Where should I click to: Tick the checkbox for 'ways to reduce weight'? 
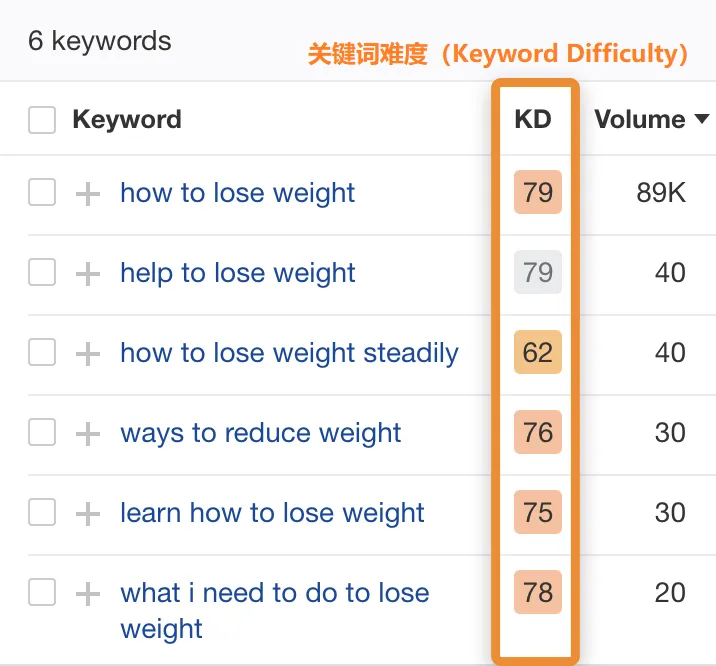(x=42, y=433)
